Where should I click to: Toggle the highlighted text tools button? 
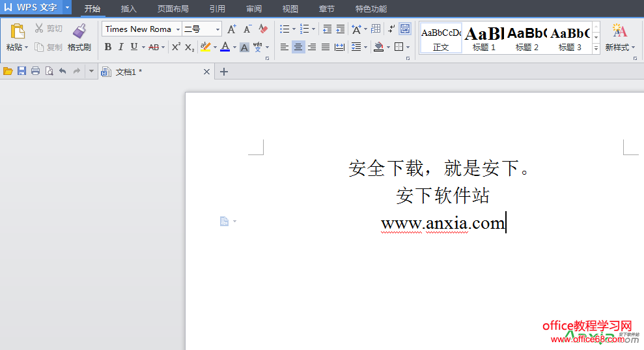click(x=405, y=29)
